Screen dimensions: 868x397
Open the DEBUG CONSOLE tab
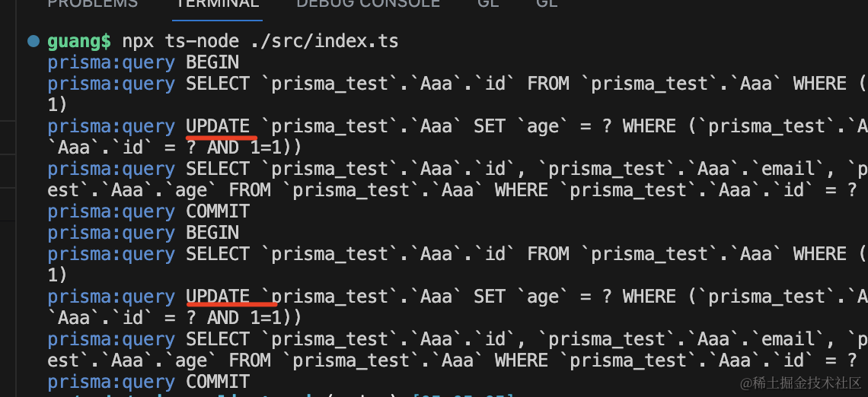(368, 3)
